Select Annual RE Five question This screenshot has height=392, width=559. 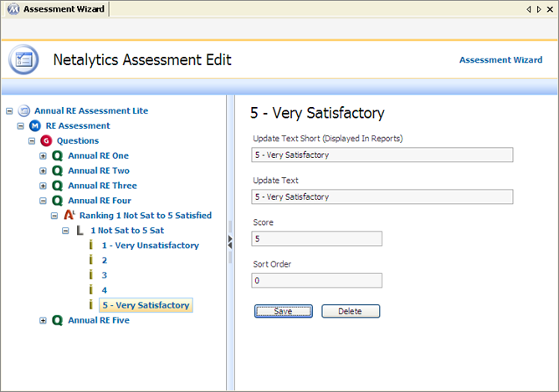point(99,320)
